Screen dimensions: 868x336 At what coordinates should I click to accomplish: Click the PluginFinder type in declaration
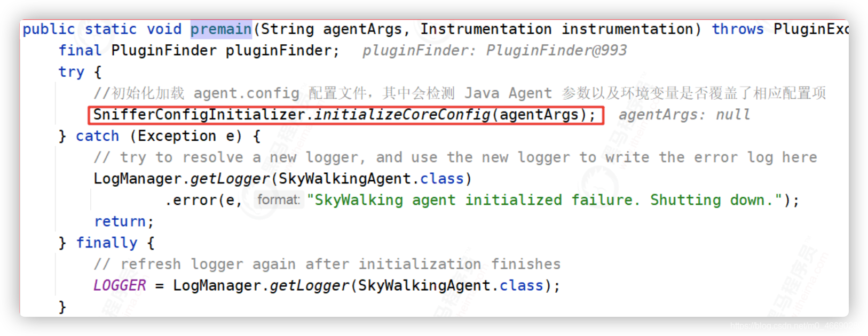coord(164,51)
